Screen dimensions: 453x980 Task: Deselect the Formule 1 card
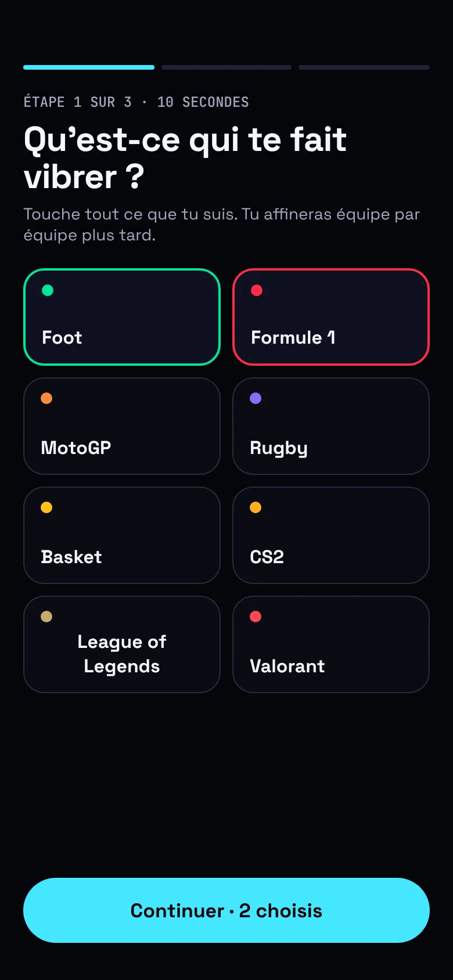(331, 317)
